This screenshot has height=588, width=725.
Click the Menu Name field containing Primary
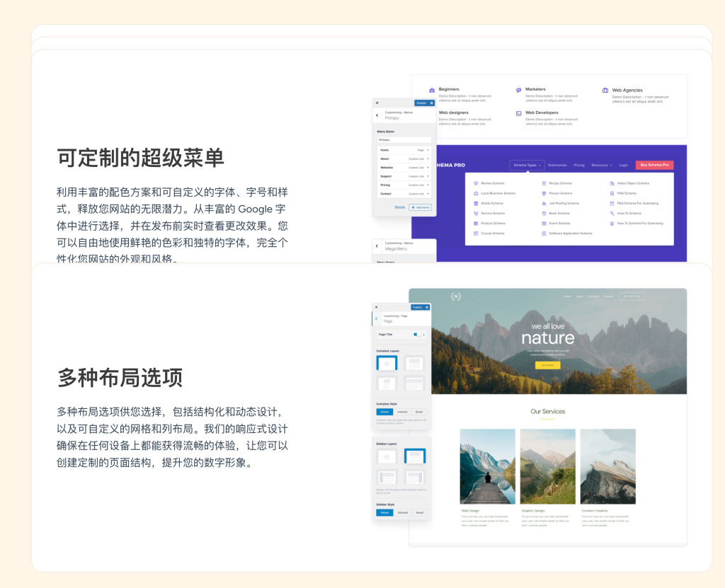(x=404, y=139)
